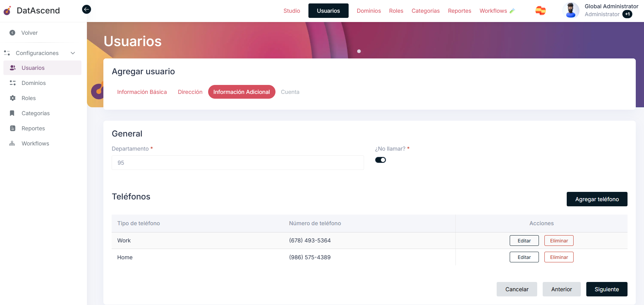
Task: Collapse the Configuraciones section chevron
Action: pyautogui.click(x=73, y=53)
